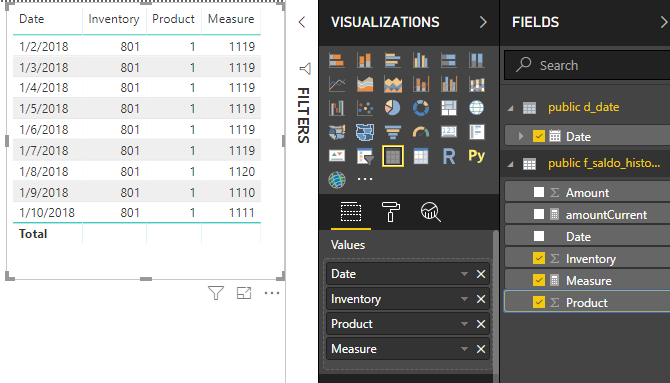Open dropdown arrow for Inventory value field
670x383 pixels.
[x=464, y=299]
